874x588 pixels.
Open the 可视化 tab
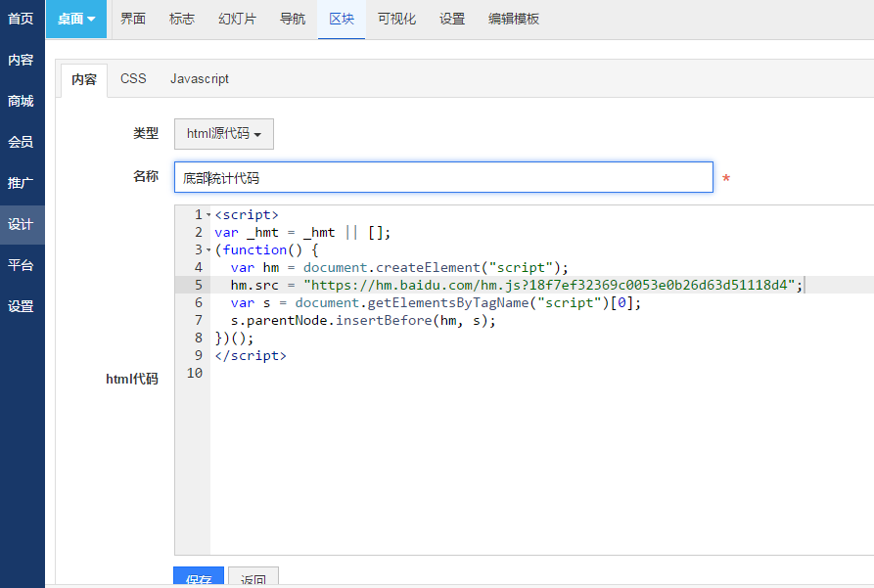coord(396,19)
